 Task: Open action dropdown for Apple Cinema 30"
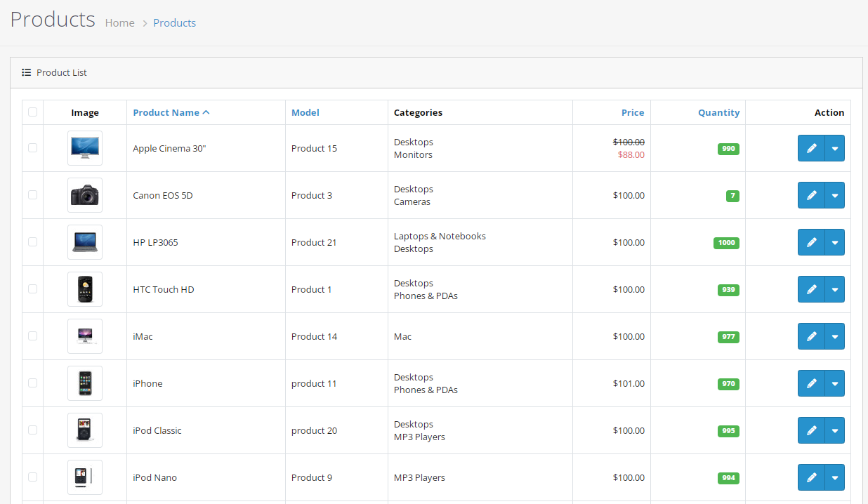click(x=835, y=148)
